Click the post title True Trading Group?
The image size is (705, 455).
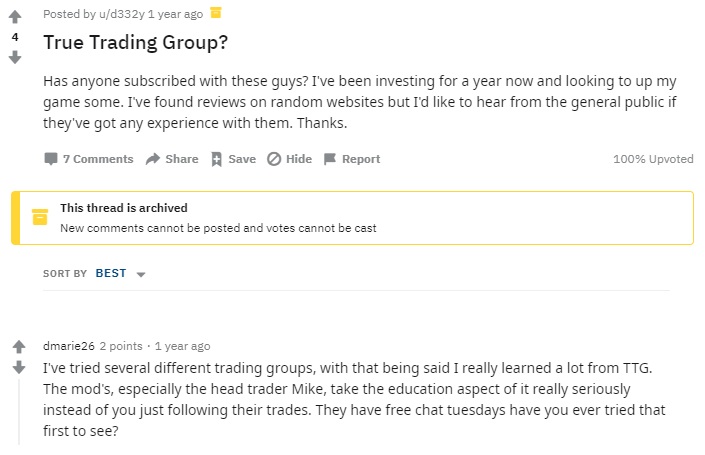point(136,42)
